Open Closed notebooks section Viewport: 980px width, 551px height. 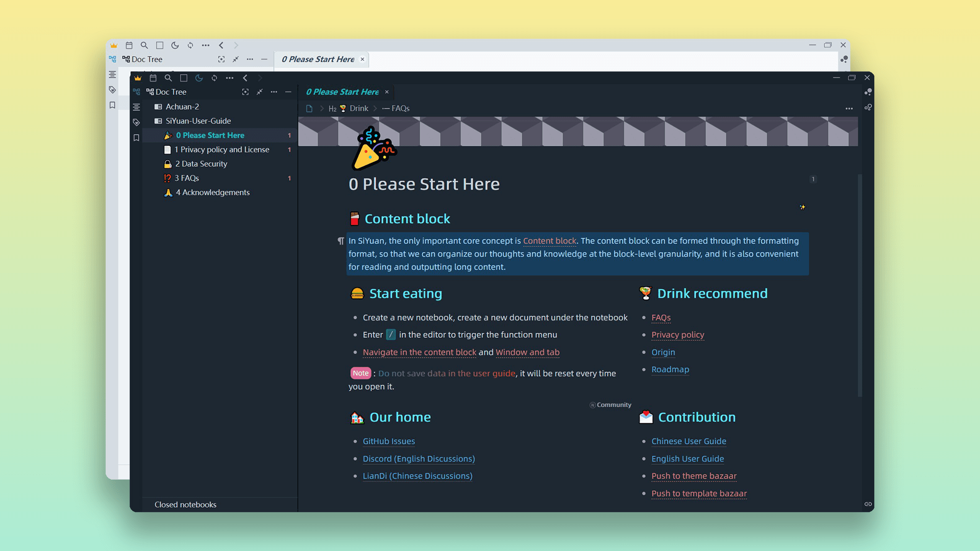click(x=185, y=505)
